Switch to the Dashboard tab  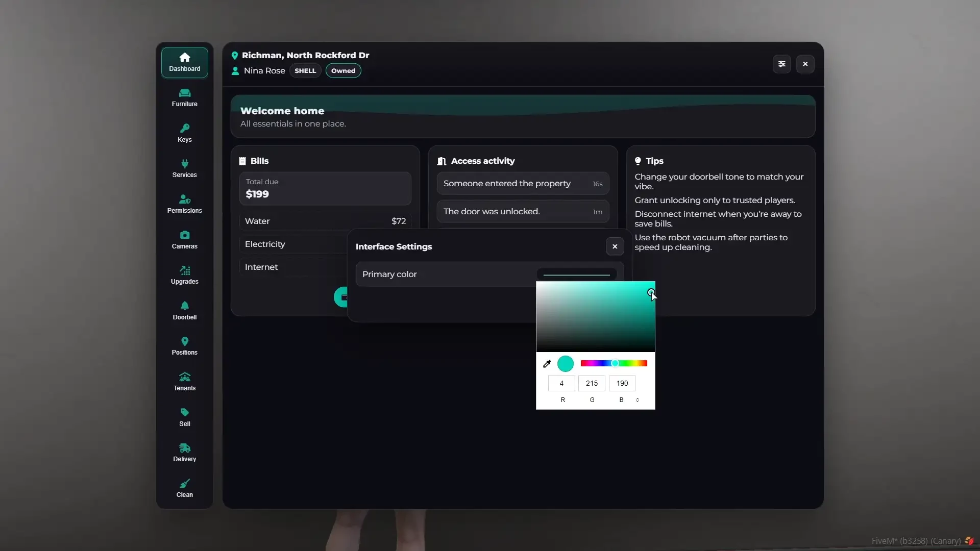click(184, 62)
